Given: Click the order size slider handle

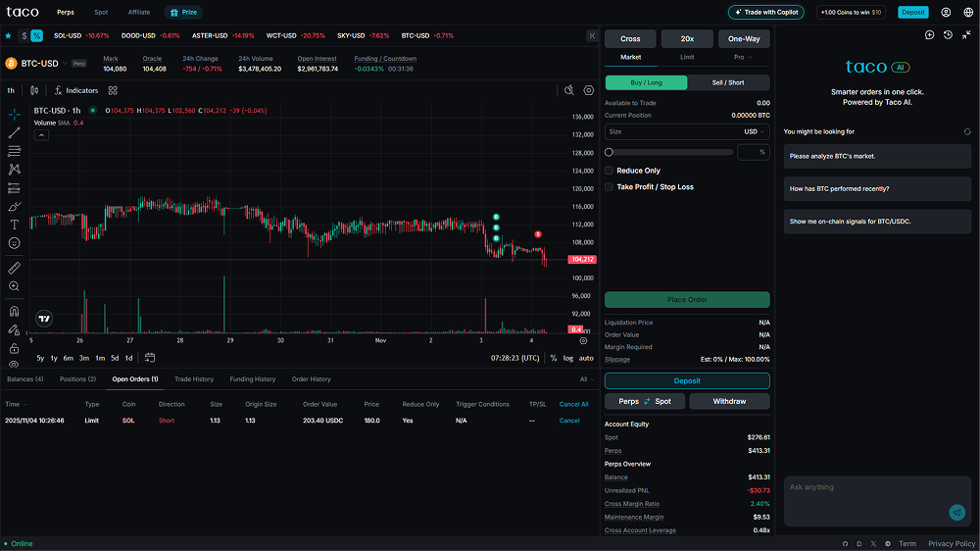Looking at the screenshot, I should coord(609,152).
